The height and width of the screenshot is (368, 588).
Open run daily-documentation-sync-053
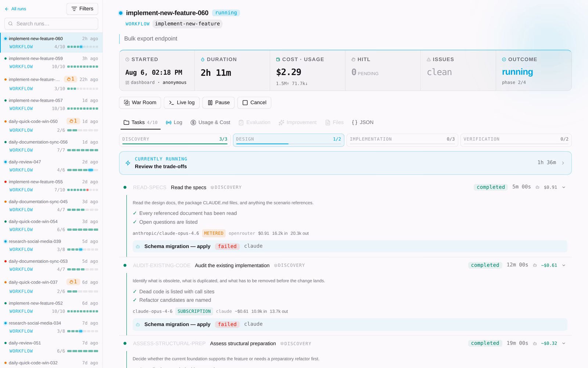(51, 265)
